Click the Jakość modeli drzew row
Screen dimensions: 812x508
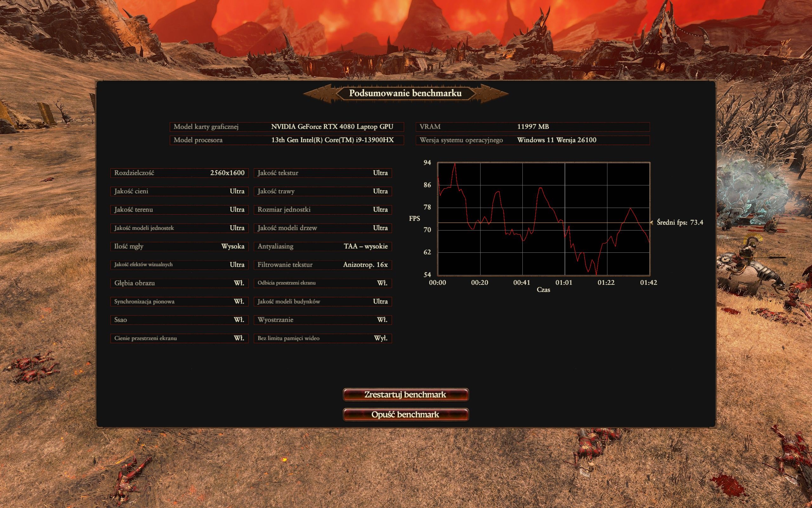323,228
